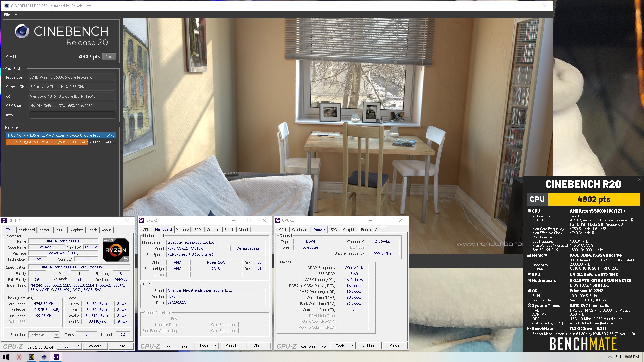Close the BenchMate result overlay

[639, 180]
